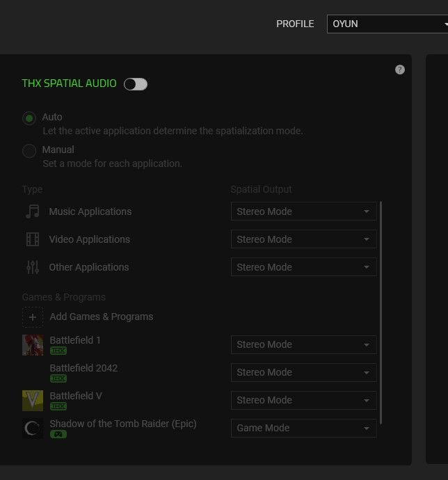Open Battlefield 1 Stereo Mode dropdown
Screen dimensions: 448x480
click(x=304, y=344)
